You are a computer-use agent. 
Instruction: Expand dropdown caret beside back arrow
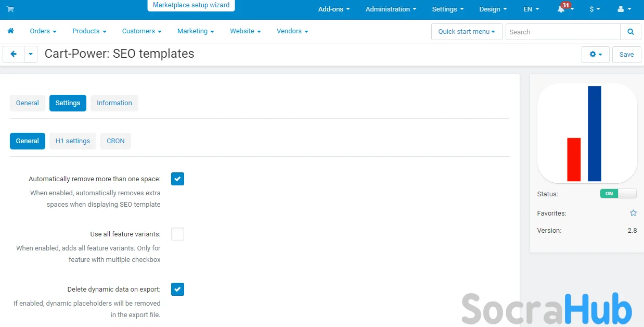pyautogui.click(x=31, y=54)
